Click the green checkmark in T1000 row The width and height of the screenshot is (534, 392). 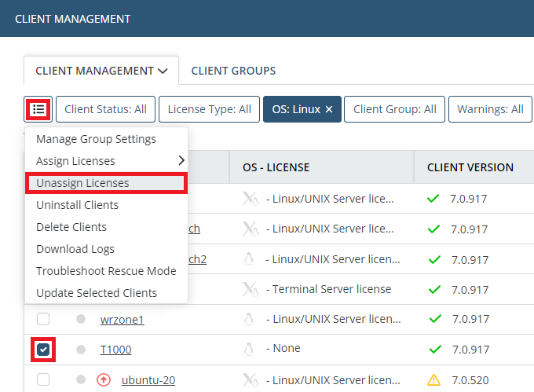pos(433,350)
